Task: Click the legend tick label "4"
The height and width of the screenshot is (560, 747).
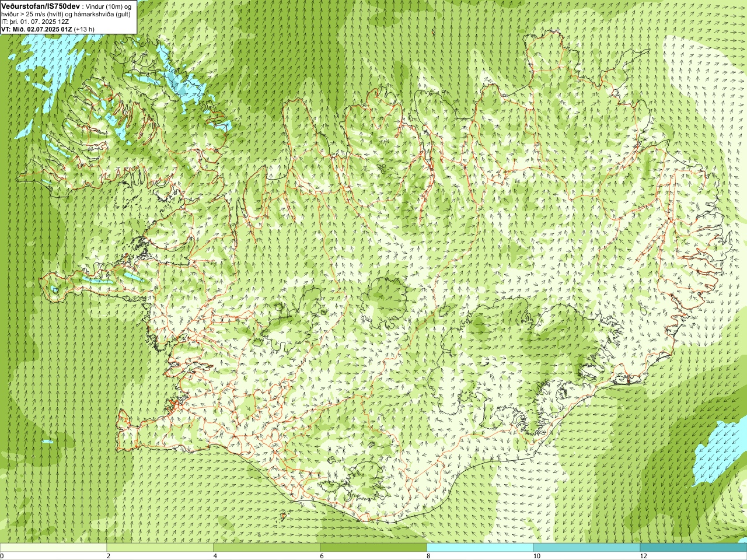Action: 215,556
